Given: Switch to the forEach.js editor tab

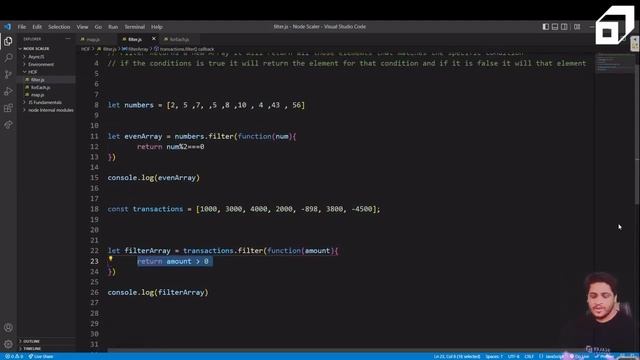Looking at the screenshot, I should [179, 39].
